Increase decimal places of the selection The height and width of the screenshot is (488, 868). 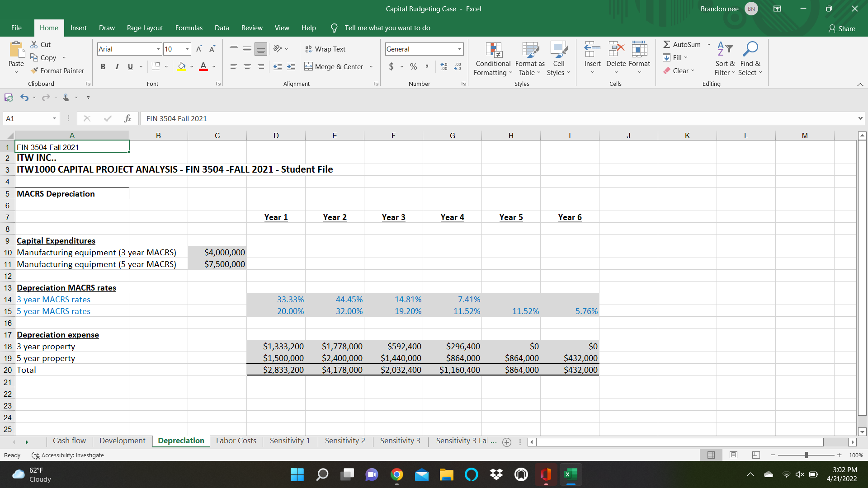443,66
